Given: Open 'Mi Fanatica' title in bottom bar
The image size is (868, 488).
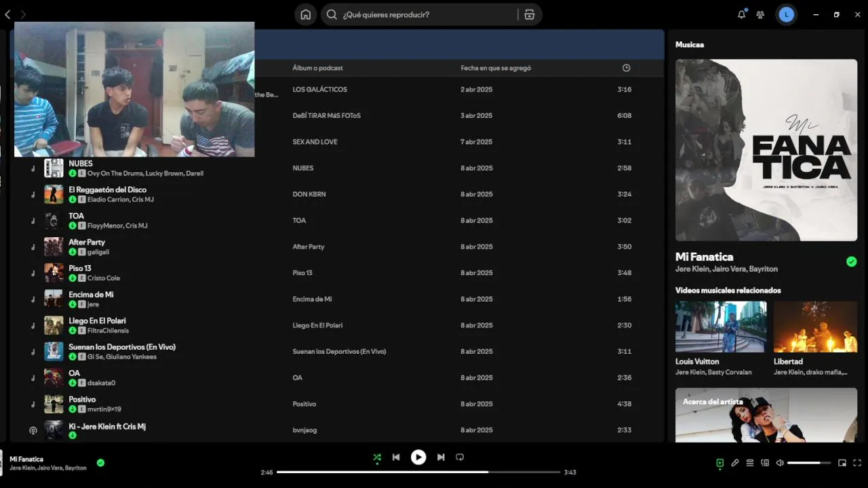Looking at the screenshot, I should pyautogui.click(x=26, y=459).
